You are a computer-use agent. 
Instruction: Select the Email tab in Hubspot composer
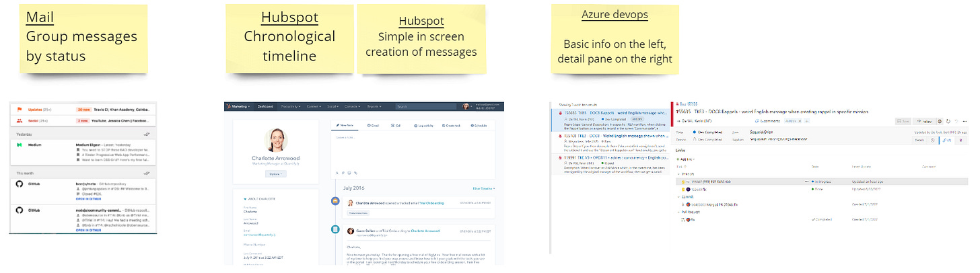coord(372,125)
